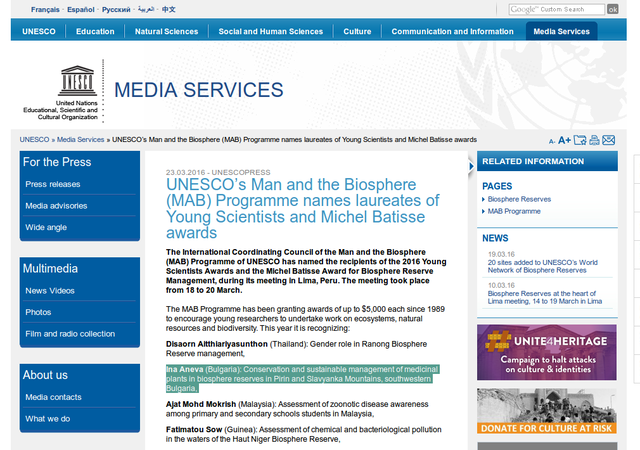Click the search ok button

click(x=613, y=9)
